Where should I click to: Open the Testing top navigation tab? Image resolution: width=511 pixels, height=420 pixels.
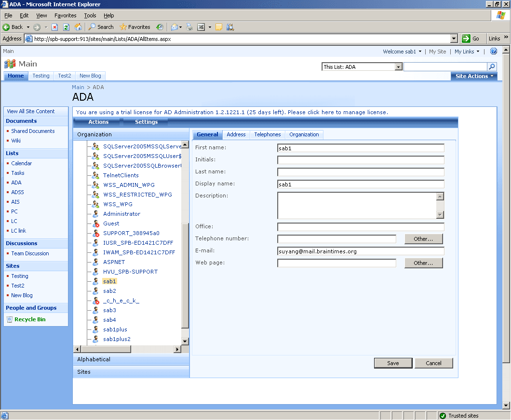point(41,76)
